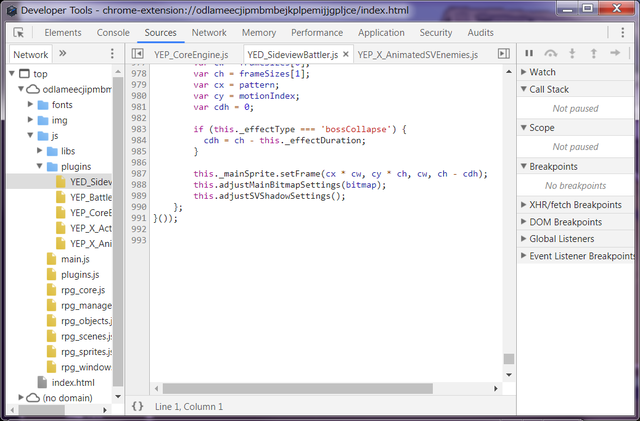Click the step into function arrow
This screenshot has width=640, height=421.
point(572,53)
